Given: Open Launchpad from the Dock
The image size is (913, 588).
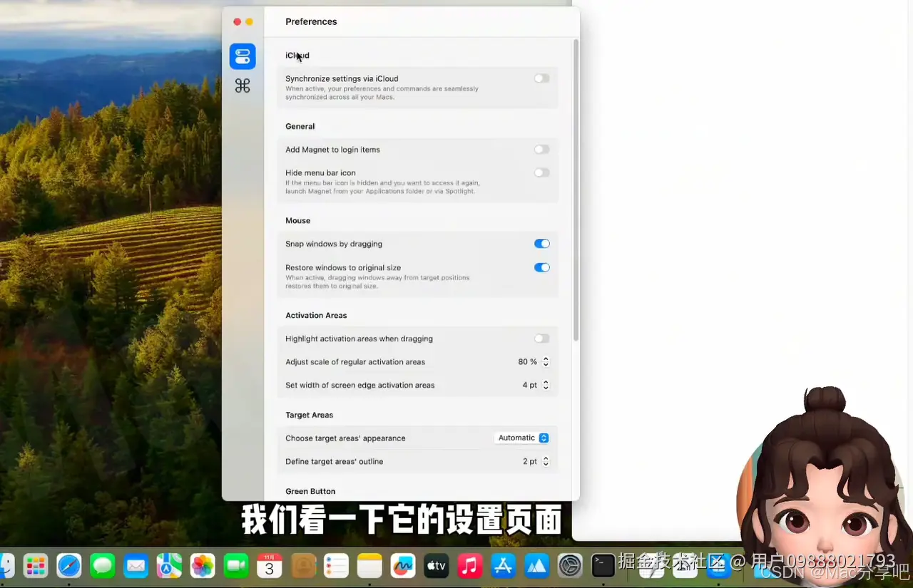Looking at the screenshot, I should point(36,567).
